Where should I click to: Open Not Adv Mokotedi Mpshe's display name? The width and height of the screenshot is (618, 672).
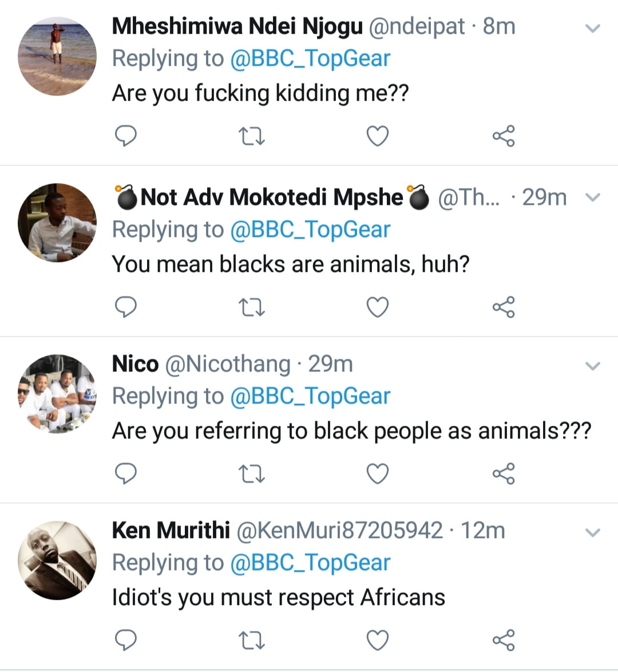pyautogui.click(x=272, y=197)
